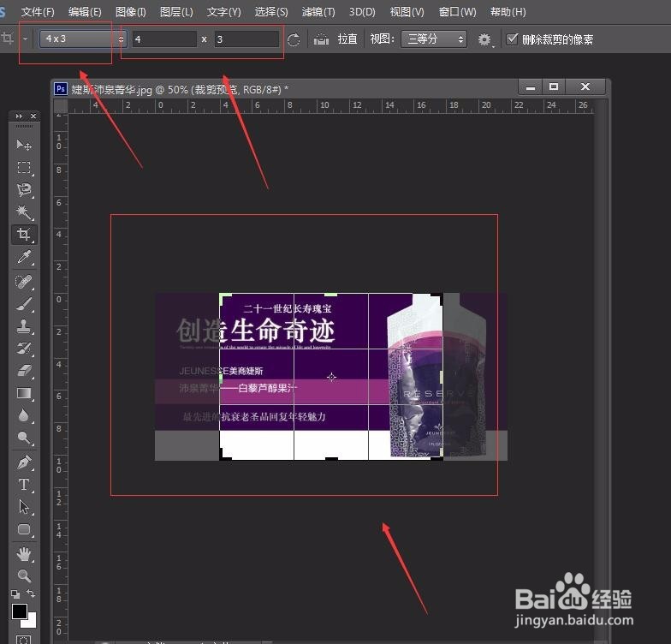Select the Blur tool
The height and width of the screenshot is (644, 671).
(x=24, y=415)
